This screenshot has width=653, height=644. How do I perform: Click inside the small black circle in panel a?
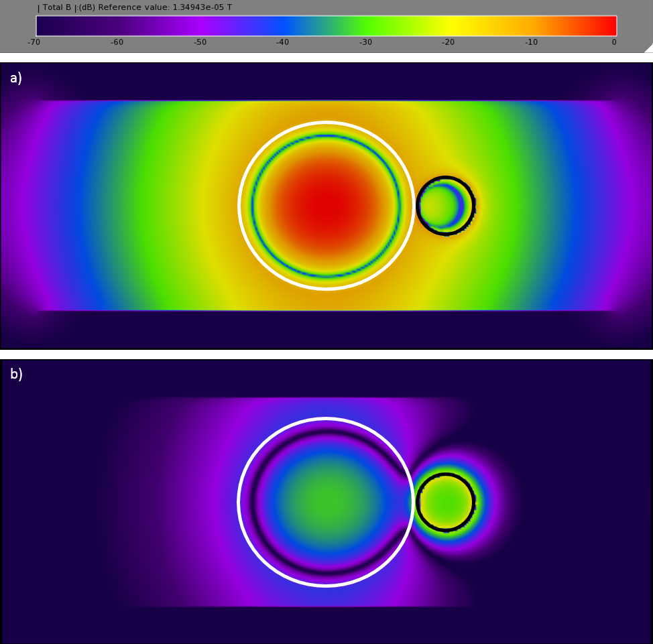click(x=441, y=206)
